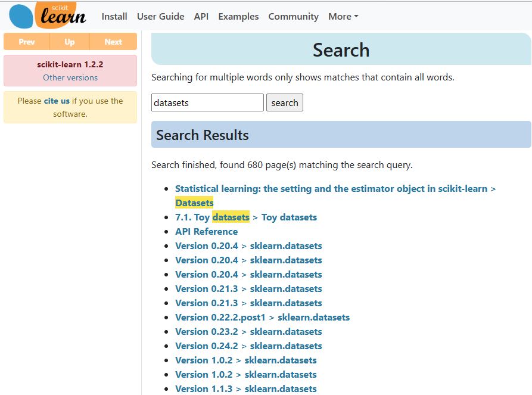The width and height of the screenshot is (532, 395).
Task: Click the 'Searching for multiple words' note
Action: (303, 77)
